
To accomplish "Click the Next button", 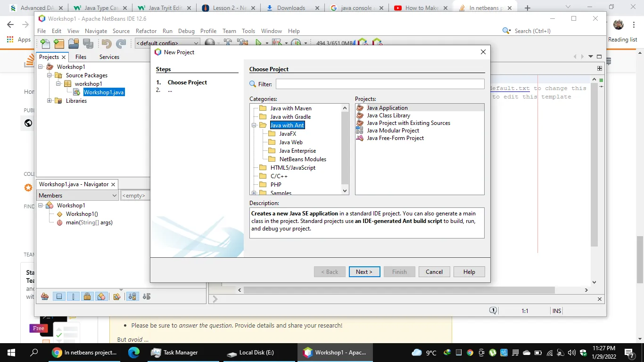I will point(364,272).
